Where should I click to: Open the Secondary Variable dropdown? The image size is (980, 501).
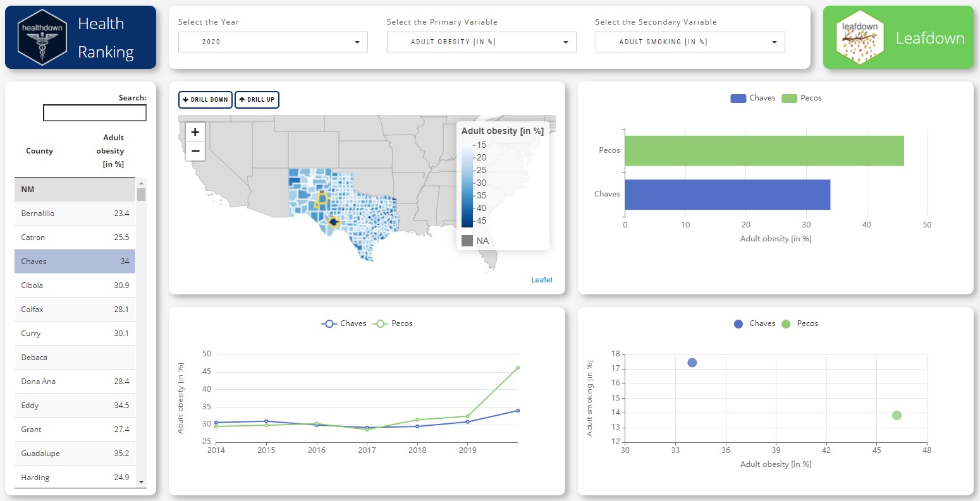pos(690,42)
